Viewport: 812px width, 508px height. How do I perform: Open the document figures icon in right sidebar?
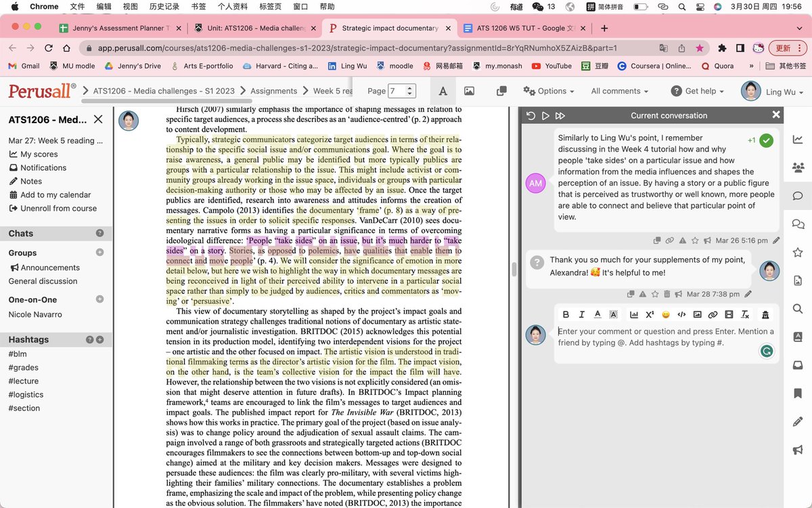tap(798, 280)
